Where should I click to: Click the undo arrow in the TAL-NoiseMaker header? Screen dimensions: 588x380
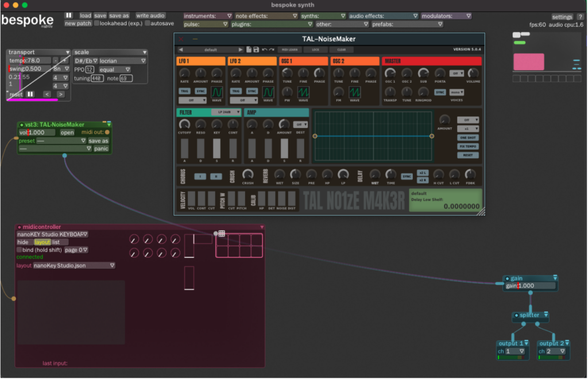tap(264, 49)
